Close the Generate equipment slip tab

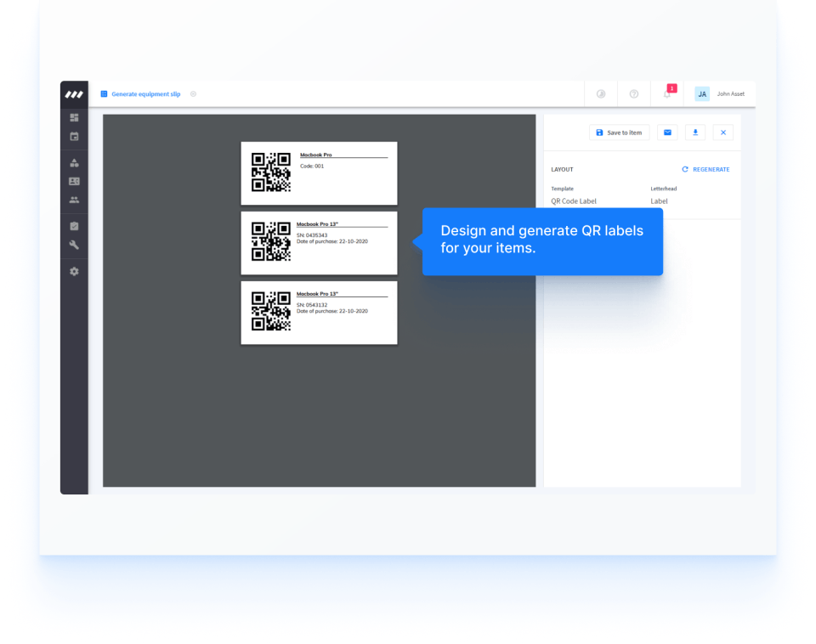click(x=193, y=94)
